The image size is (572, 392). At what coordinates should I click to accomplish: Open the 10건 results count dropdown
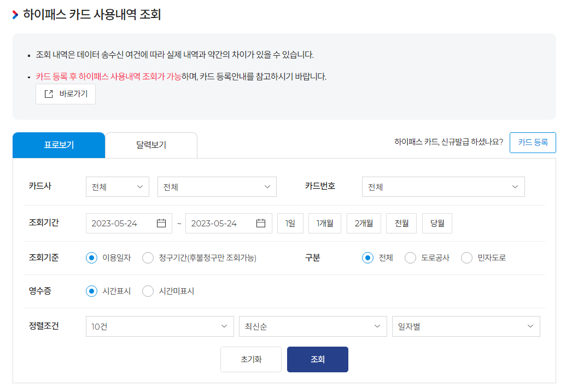(x=159, y=326)
